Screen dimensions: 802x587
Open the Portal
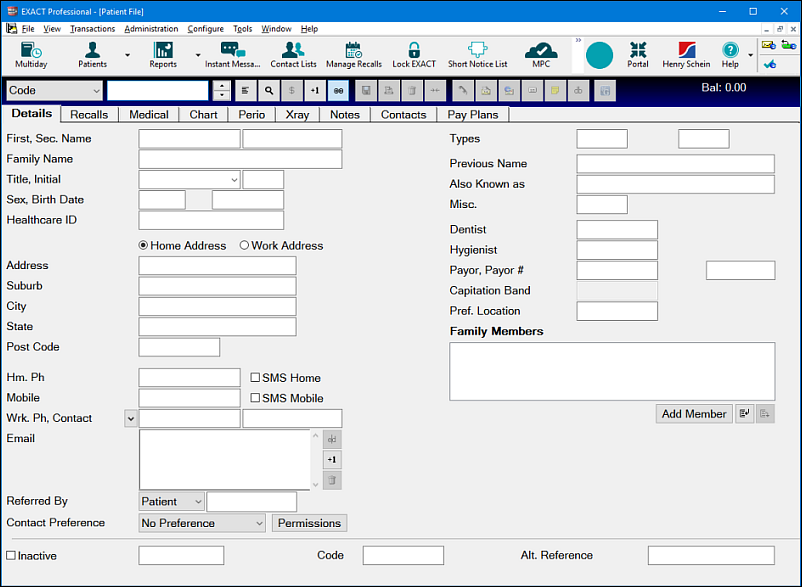[x=638, y=55]
